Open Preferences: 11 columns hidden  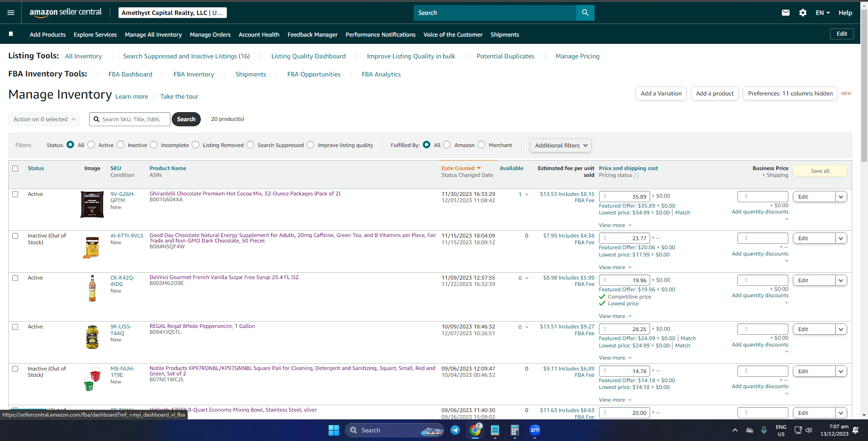[790, 94]
